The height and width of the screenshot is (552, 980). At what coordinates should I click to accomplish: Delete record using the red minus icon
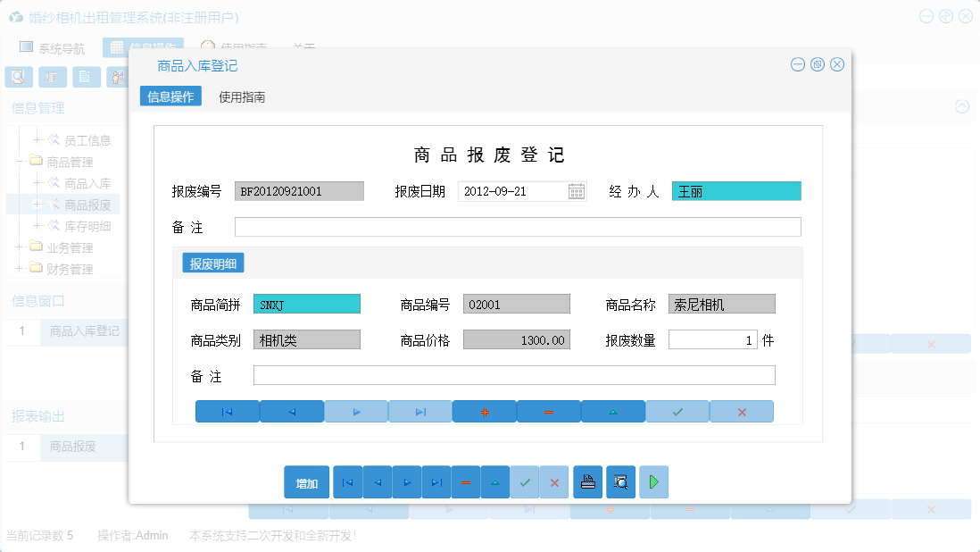[549, 411]
